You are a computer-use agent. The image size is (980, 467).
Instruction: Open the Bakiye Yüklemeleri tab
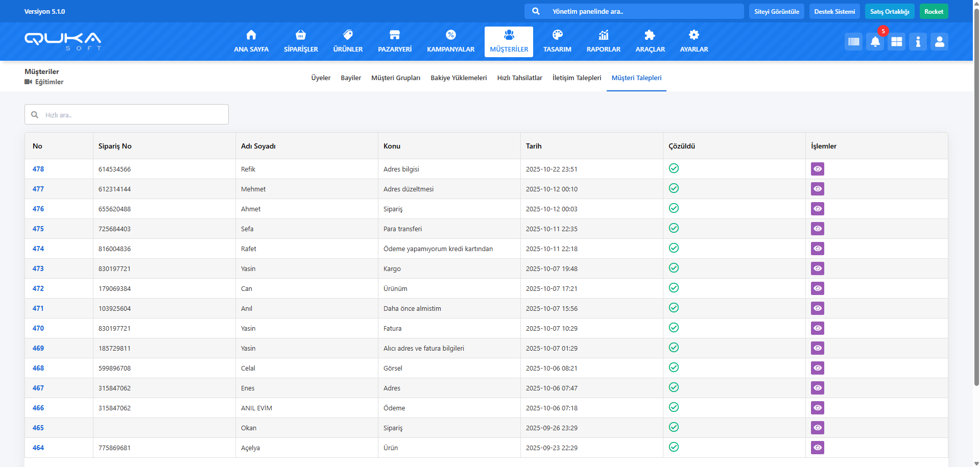point(458,78)
